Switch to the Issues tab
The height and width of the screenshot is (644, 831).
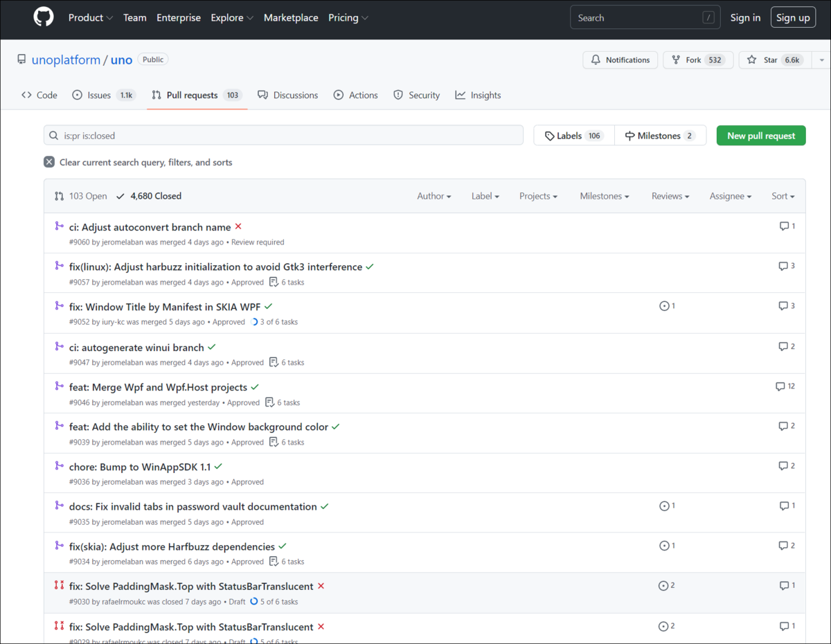coord(104,95)
